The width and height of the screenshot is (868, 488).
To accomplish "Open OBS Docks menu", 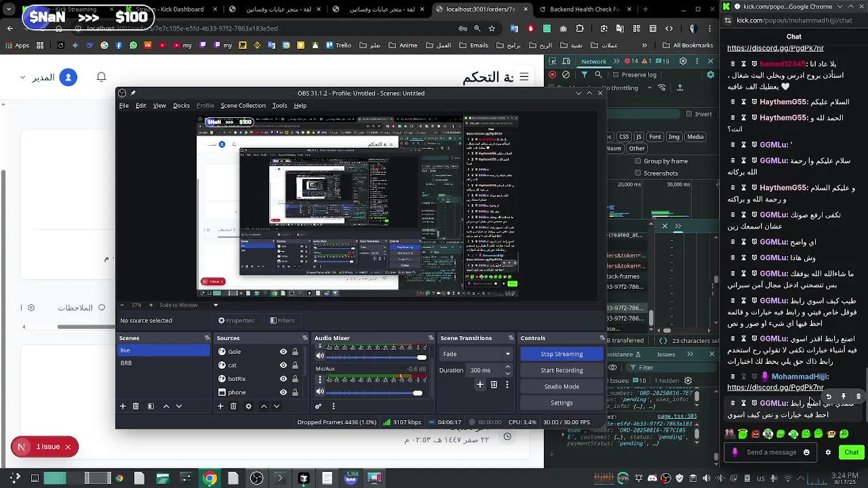I will point(181,106).
